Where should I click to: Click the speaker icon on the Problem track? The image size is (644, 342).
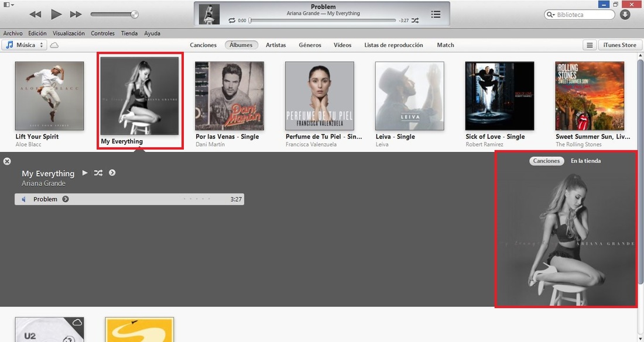[24, 199]
